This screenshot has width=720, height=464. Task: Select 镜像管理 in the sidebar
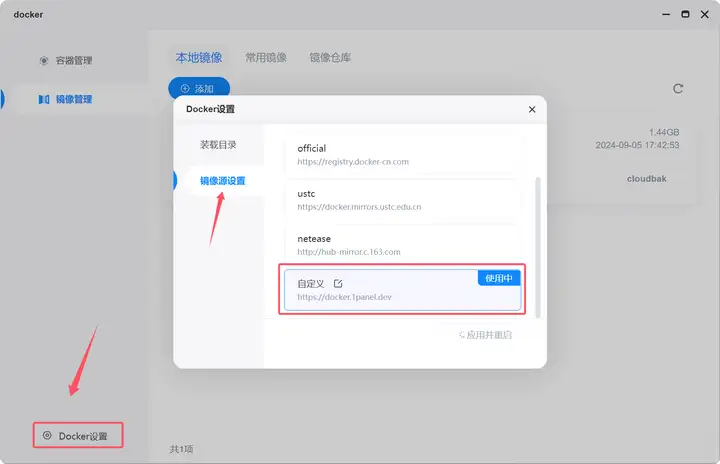[73, 99]
